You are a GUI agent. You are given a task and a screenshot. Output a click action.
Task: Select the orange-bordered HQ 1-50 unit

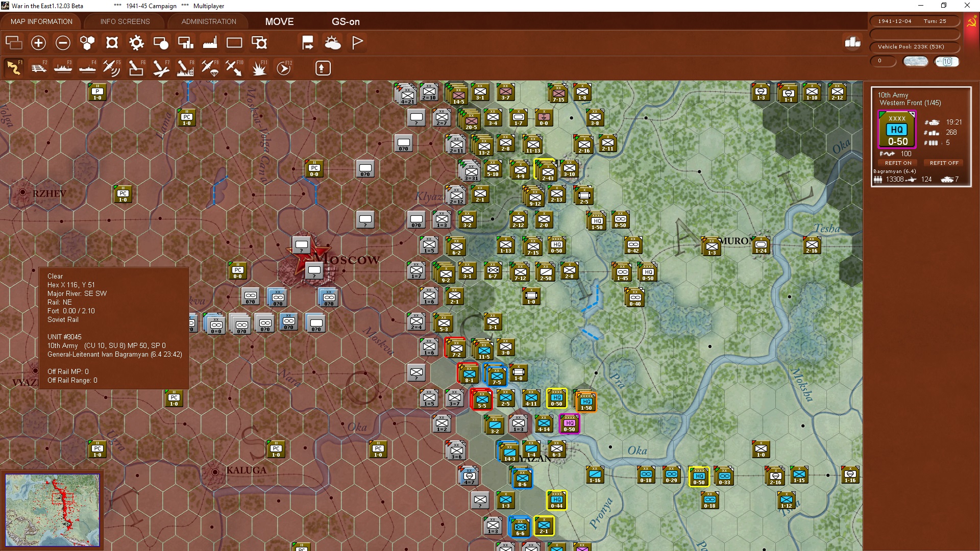(586, 402)
